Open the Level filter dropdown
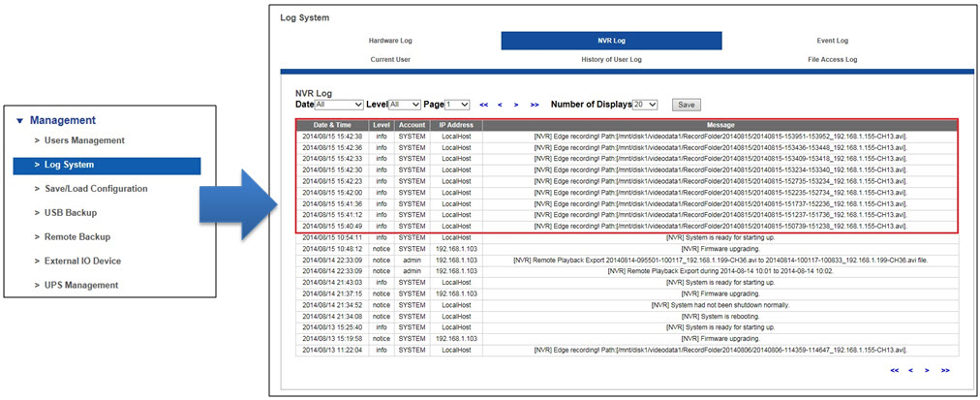The width and height of the screenshot is (980, 400). point(405,105)
